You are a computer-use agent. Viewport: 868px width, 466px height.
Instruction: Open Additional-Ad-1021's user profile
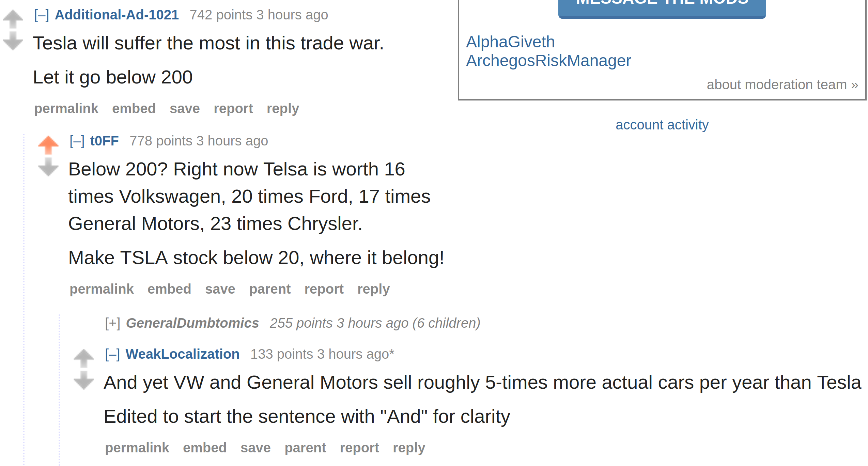tap(117, 15)
